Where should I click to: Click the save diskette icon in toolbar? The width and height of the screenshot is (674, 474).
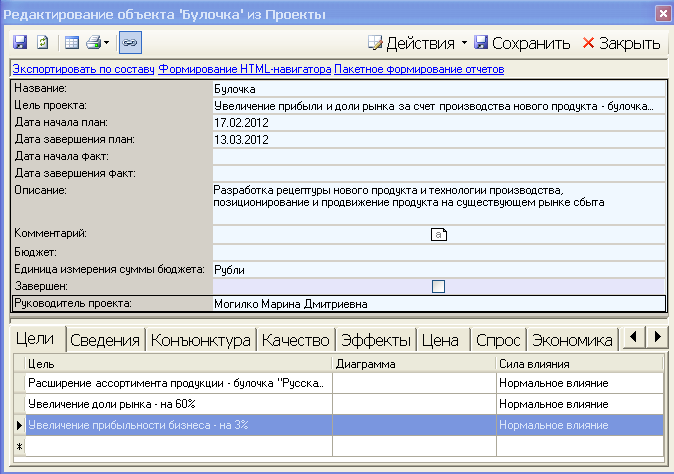pyautogui.click(x=19, y=43)
